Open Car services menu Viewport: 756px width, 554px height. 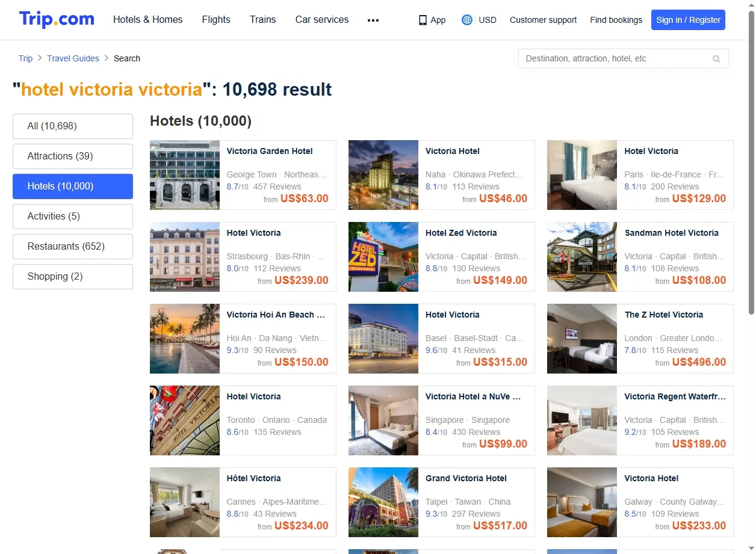click(x=322, y=20)
